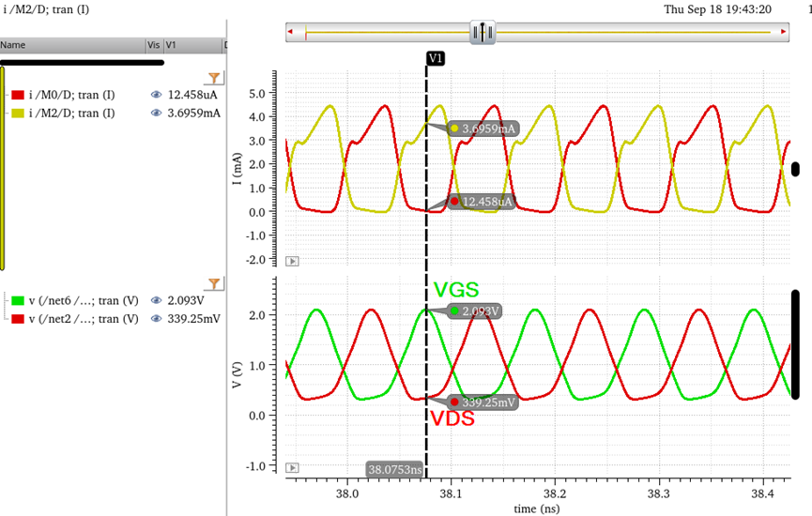Viewport: 812px width, 516px height.
Task: Click the Vis column header
Action: click(153, 45)
